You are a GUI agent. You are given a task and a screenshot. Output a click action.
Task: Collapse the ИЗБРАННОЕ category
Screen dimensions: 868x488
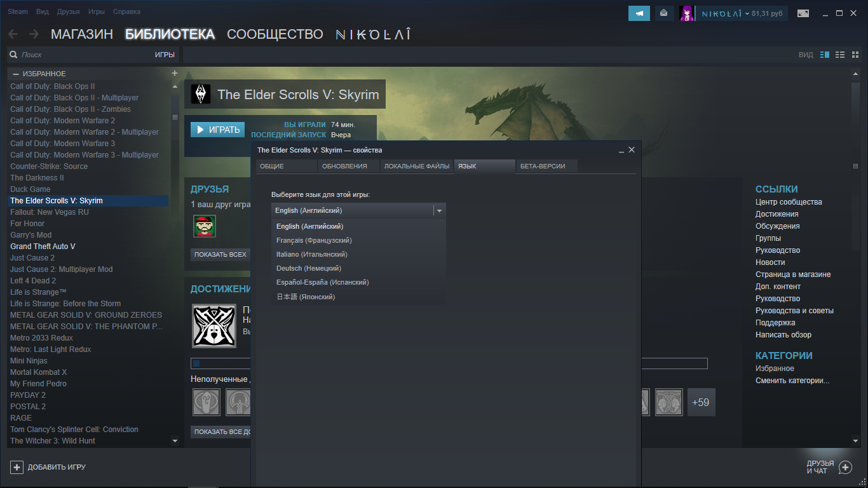coord(16,74)
